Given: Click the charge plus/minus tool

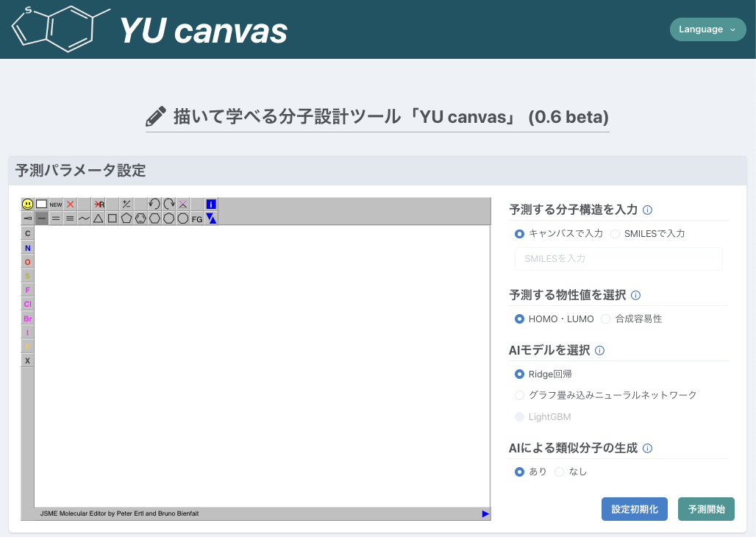Looking at the screenshot, I should point(126,204).
